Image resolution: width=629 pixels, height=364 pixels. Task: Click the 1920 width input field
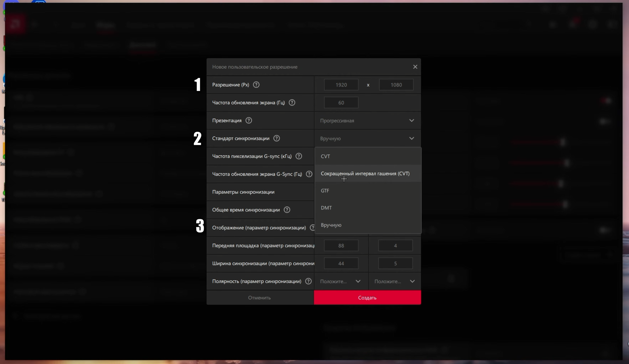click(x=341, y=85)
